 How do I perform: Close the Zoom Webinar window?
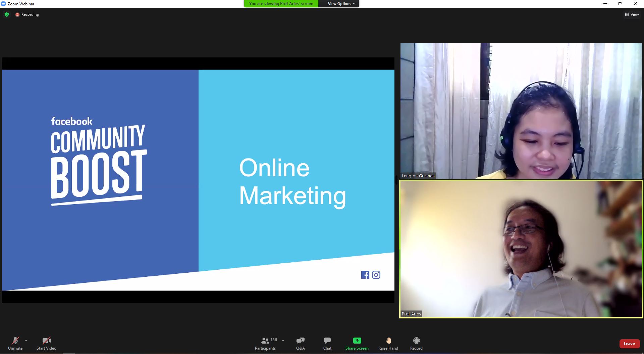click(635, 4)
